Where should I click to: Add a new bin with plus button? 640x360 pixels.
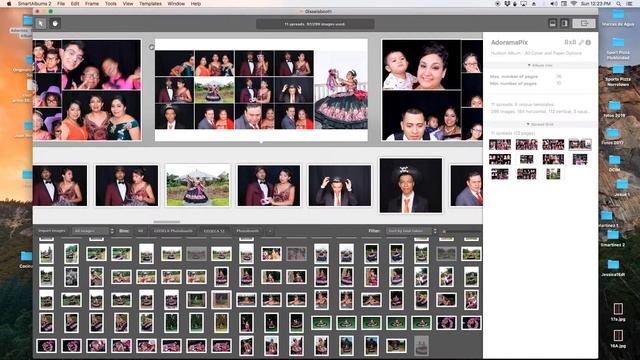[x=270, y=231]
